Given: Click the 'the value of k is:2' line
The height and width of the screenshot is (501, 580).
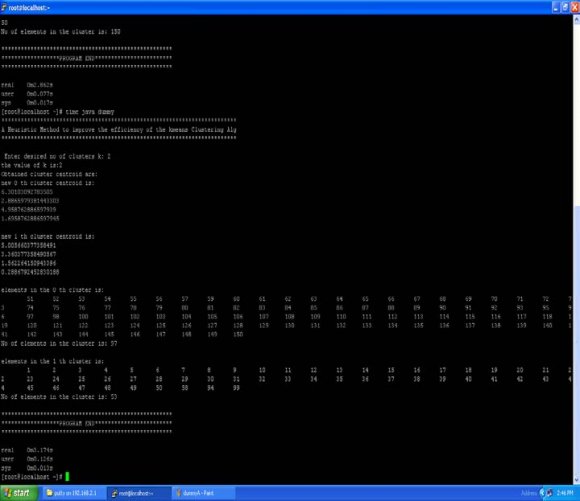Looking at the screenshot, I should tap(31, 165).
